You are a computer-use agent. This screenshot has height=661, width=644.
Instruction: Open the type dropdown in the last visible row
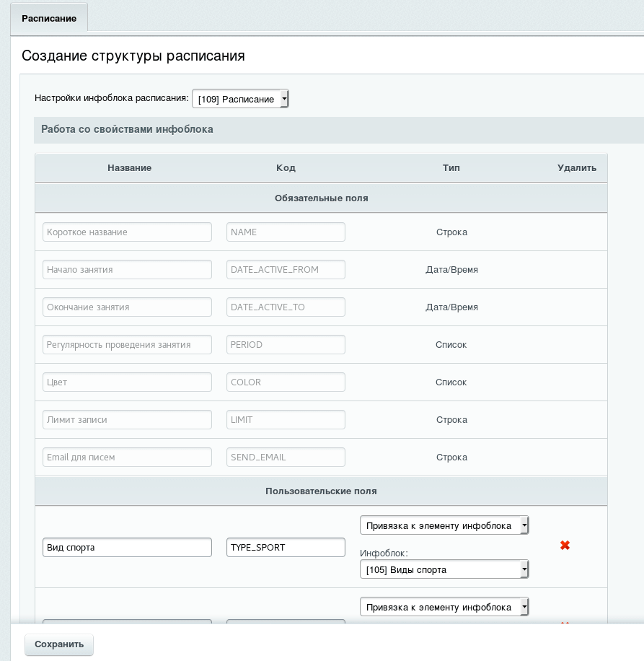(x=444, y=607)
